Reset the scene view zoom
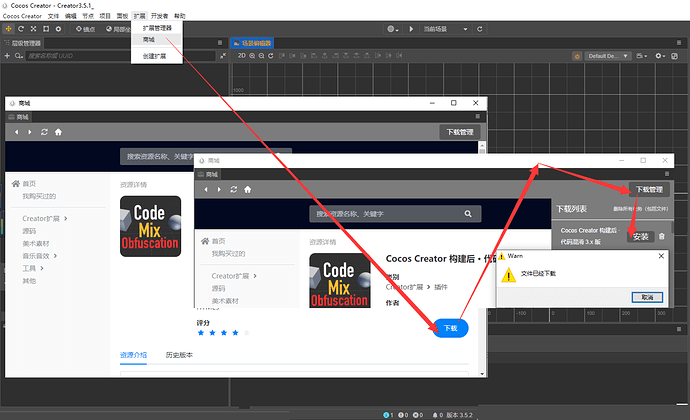The width and height of the screenshot is (690, 420). 271,56
